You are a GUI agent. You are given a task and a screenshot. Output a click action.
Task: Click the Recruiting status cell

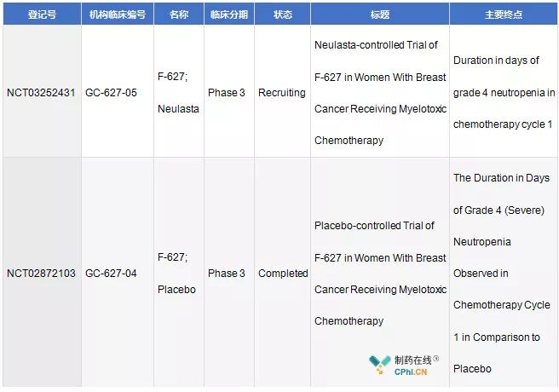pos(282,93)
